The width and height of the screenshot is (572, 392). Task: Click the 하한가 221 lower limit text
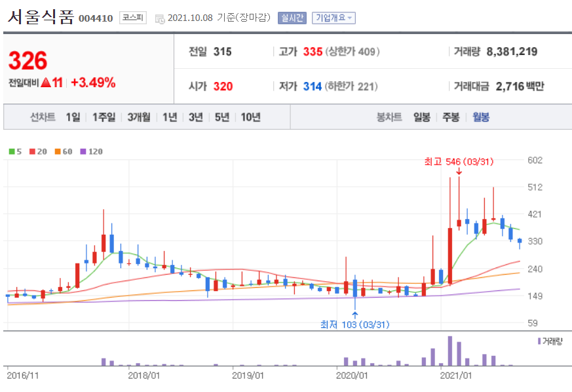pos(352,87)
